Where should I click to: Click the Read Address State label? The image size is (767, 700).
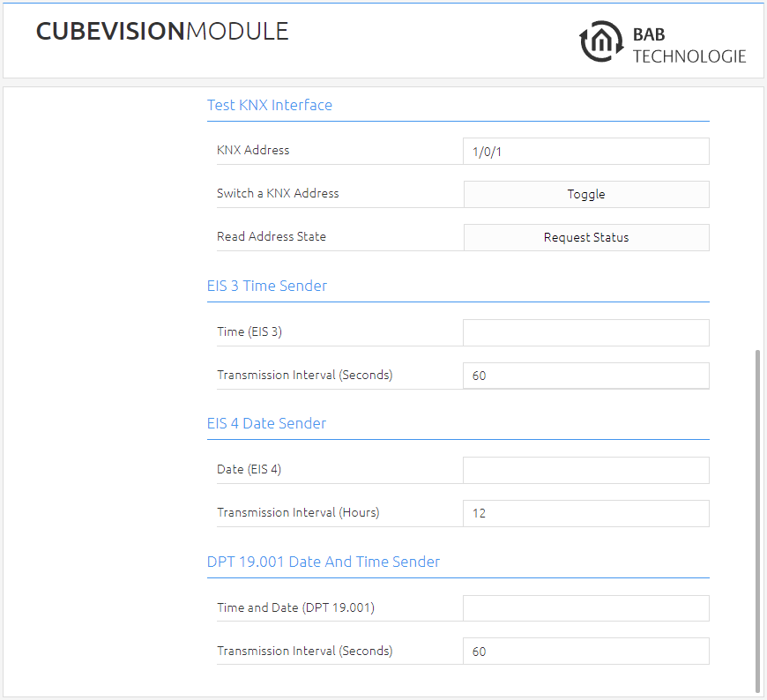click(x=272, y=236)
